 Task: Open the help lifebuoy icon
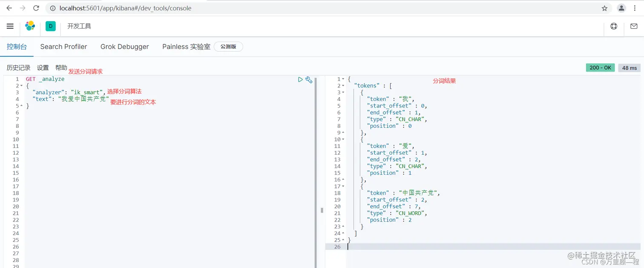(614, 26)
